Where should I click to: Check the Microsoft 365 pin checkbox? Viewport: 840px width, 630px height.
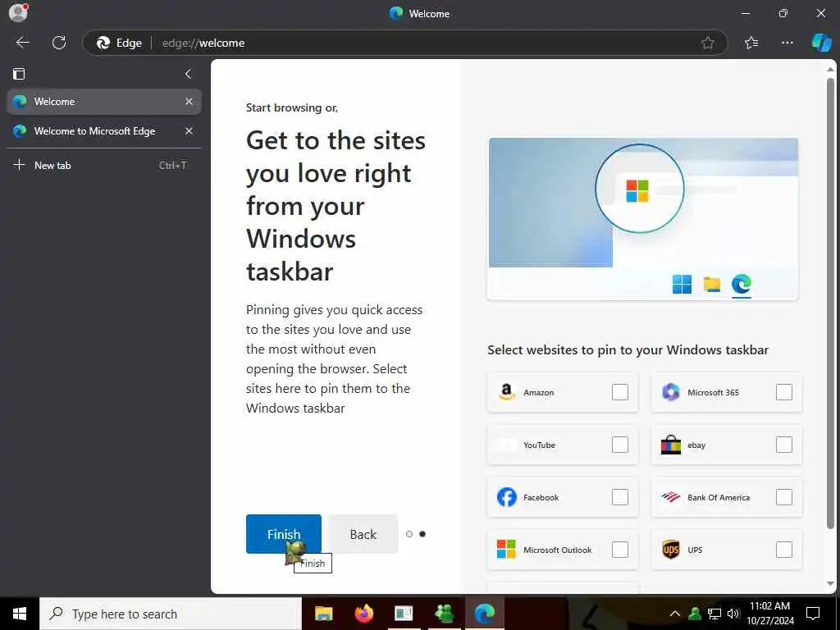[x=783, y=392]
